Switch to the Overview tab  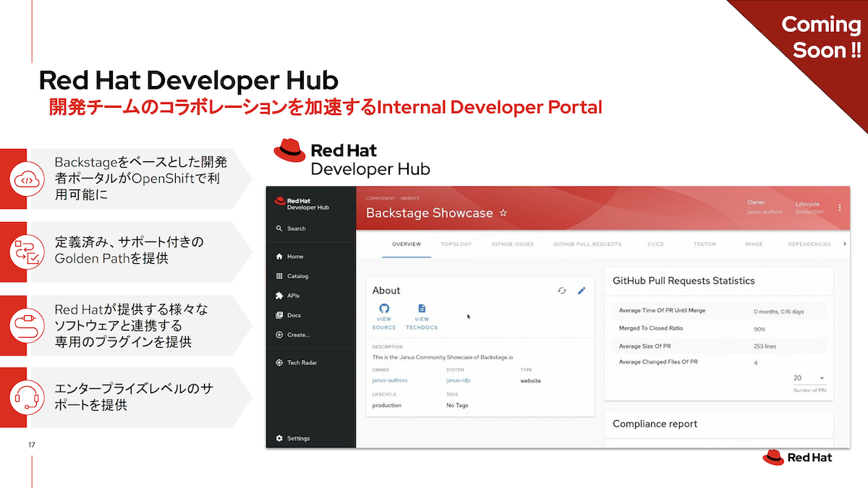point(407,244)
